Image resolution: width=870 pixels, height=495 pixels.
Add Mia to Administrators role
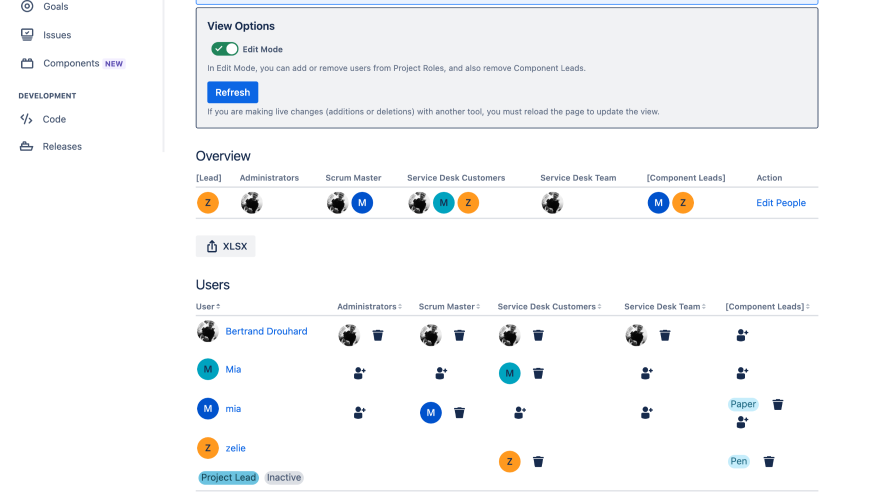click(360, 373)
